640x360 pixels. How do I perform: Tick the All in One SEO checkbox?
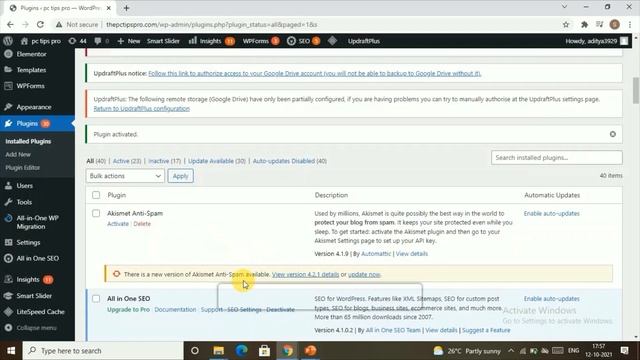(96, 299)
